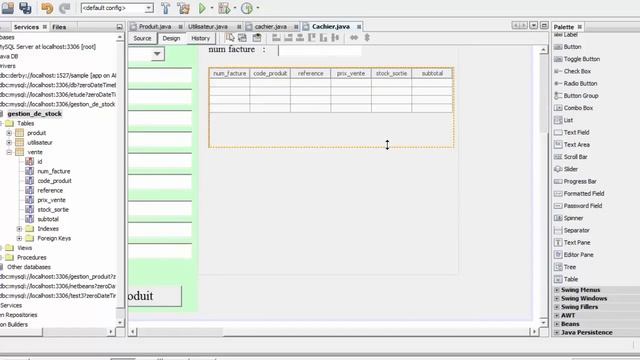
Task: Pick Spinner component in Palette
Action: [x=568, y=218]
